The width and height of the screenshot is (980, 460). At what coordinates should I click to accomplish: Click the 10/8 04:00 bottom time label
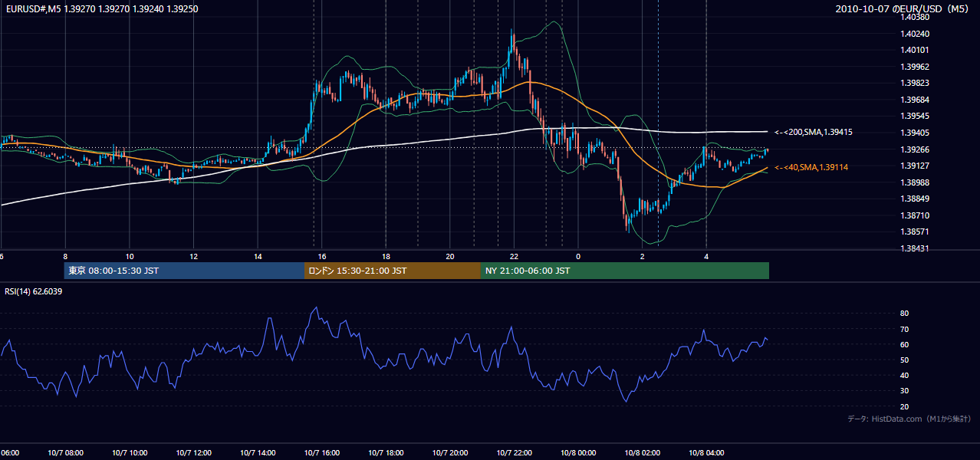coord(706,453)
